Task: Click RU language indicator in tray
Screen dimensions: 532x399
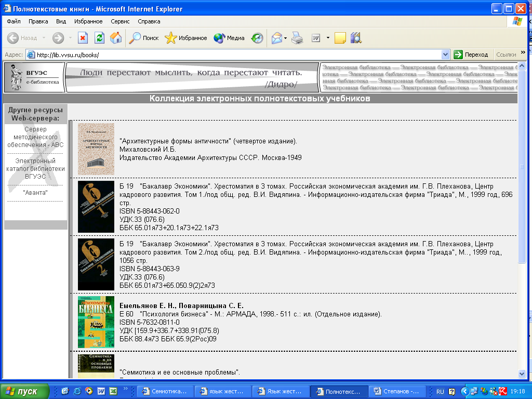Action: pos(440,392)
